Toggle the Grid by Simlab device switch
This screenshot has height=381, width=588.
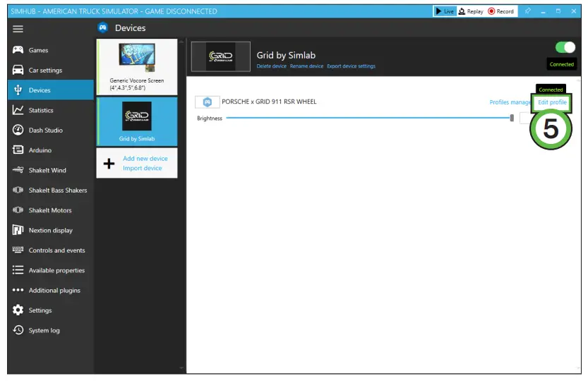(x=565, y=48)
